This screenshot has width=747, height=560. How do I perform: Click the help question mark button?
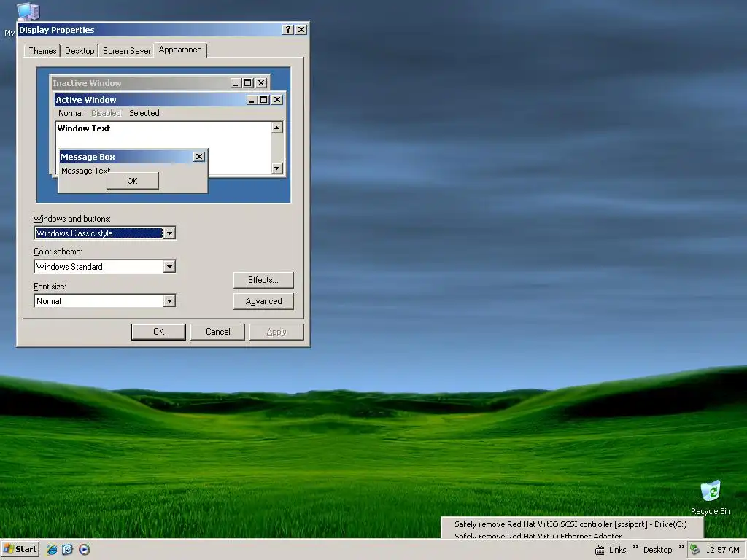click(x=287, y=29)
